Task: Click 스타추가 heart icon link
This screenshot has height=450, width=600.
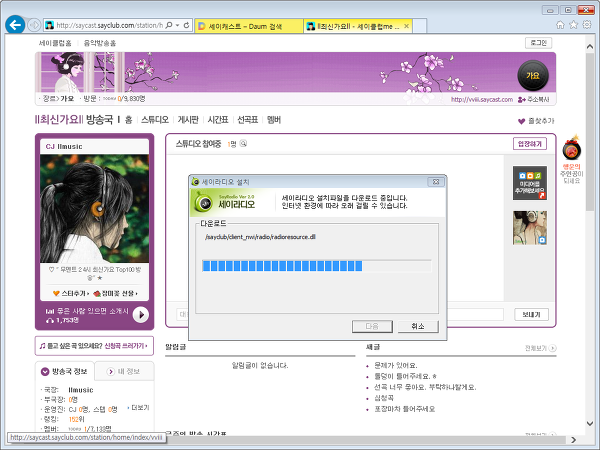Action: (x=71, y=293)
